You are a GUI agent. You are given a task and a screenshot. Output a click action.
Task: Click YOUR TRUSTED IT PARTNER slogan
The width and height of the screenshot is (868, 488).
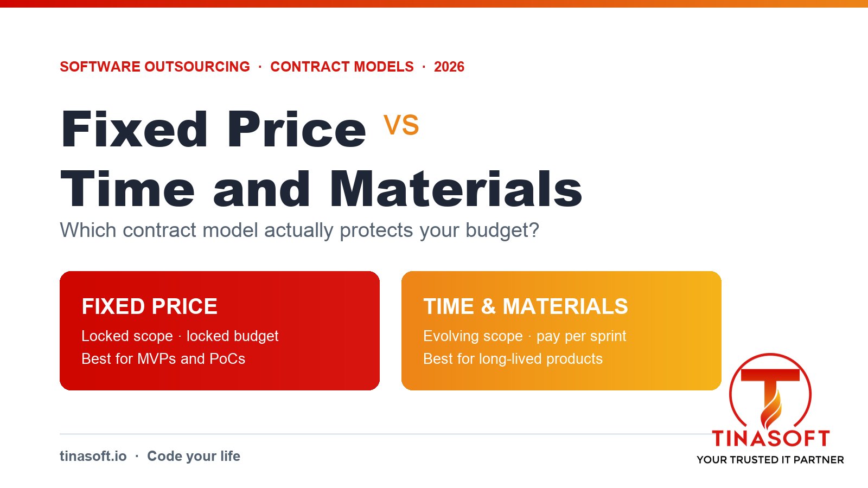click(x=770, y=460)
